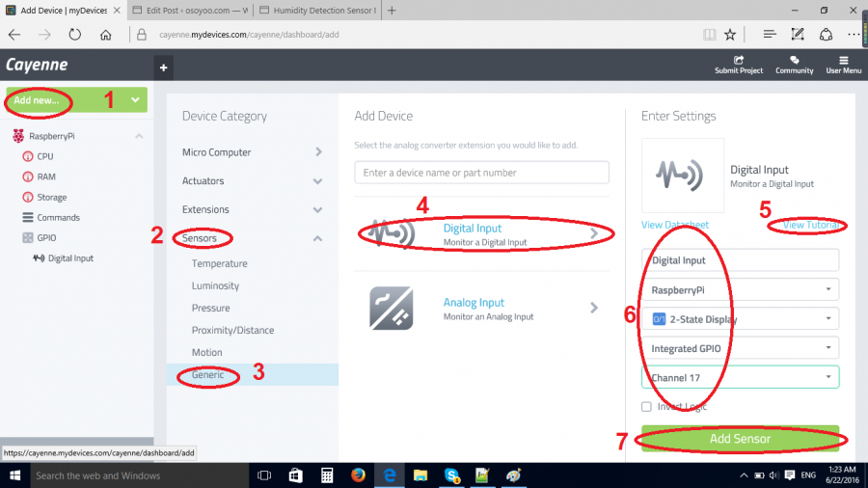The image size is (868, 488).
Task: Open the Community icon in header
Action: pyautogui.click(x=794, y=60)
